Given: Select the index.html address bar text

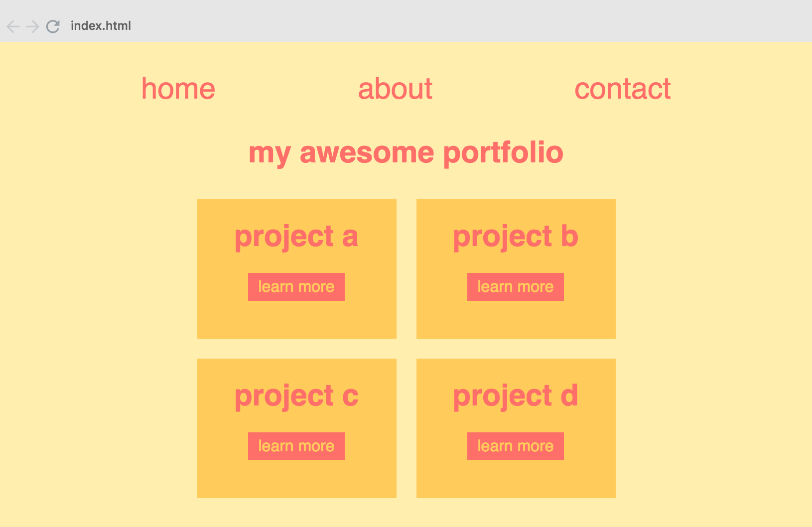Looking at the screenshot, I should click(x=101, y=25).
